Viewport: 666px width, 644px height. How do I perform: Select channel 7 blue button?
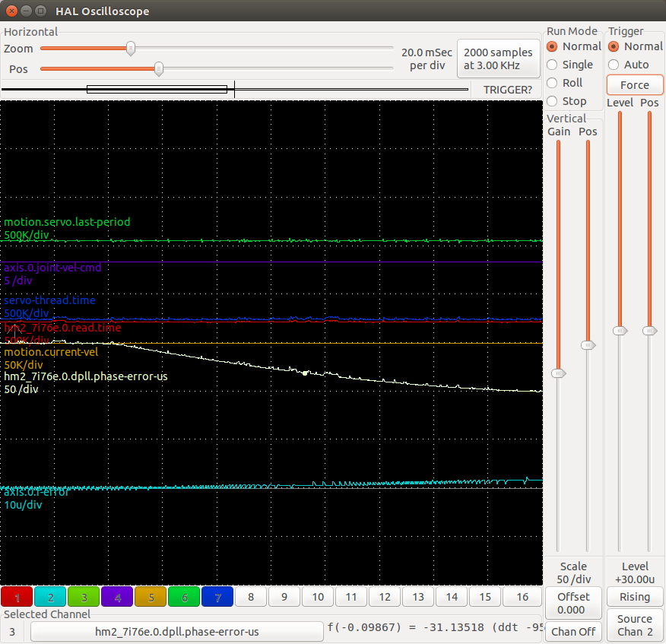point(217,598)
